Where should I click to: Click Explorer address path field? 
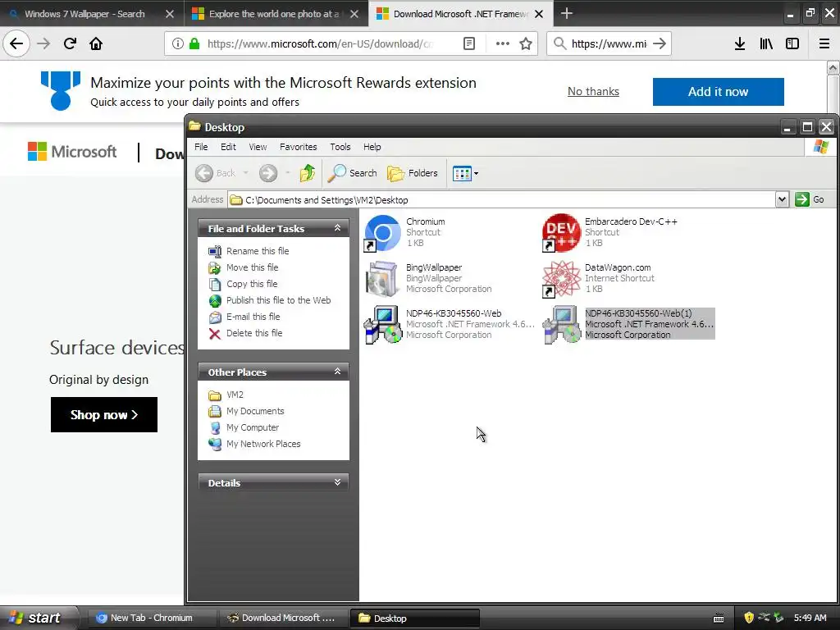click(x=501, y=200)
